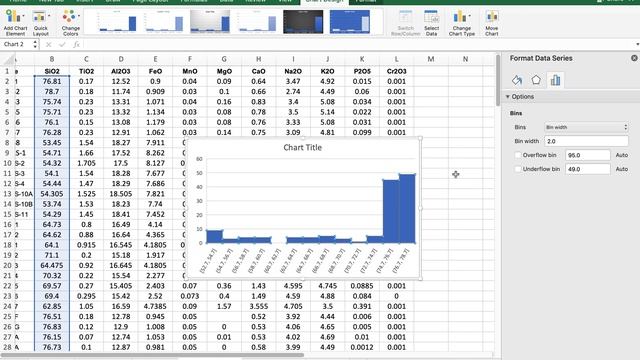The width and height of the screenshot is (640, 360).
Task: Open the Name Box dropdown arrows
Action: pyautogui.click(x=35, y=44)
